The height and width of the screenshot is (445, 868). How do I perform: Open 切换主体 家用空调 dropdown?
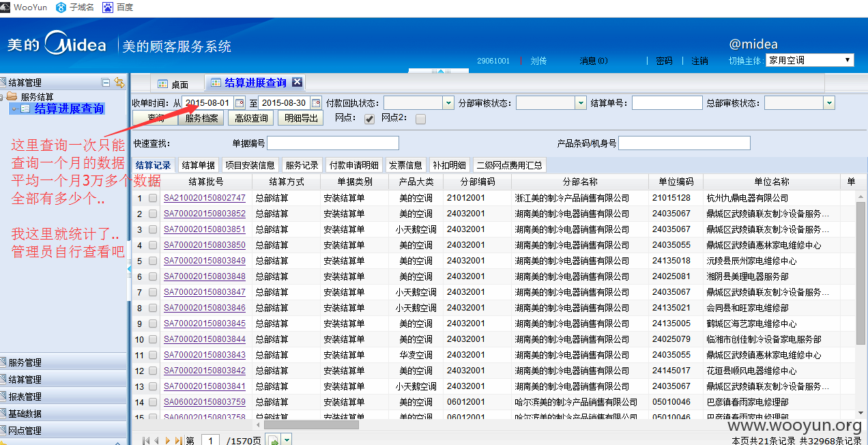(810, 60)
